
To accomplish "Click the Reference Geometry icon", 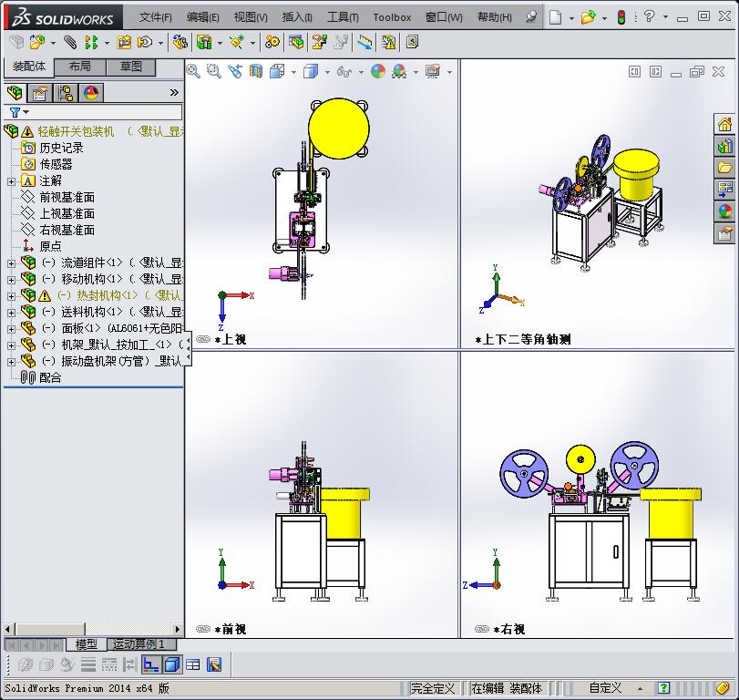I will tap(237, 43).
